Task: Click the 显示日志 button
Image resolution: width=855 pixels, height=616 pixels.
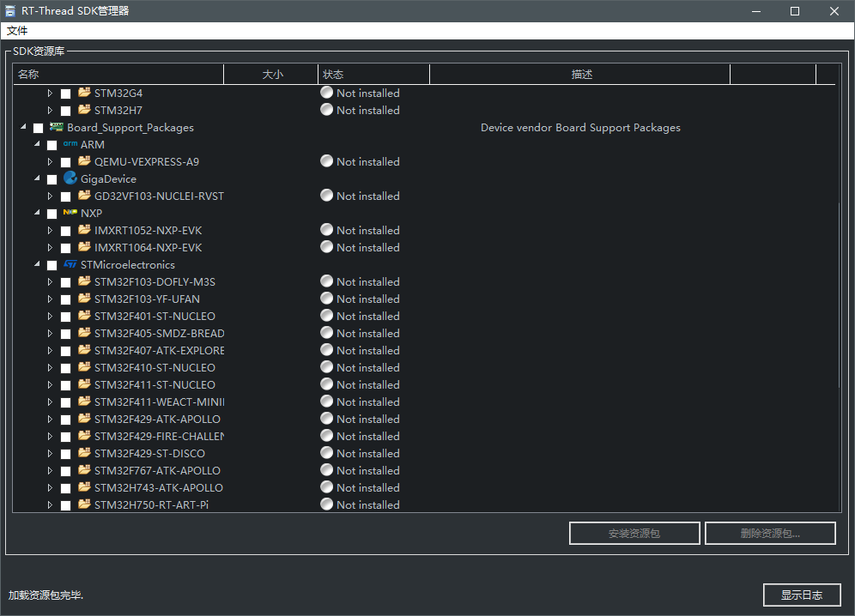Action: click(x=802, y=595)
